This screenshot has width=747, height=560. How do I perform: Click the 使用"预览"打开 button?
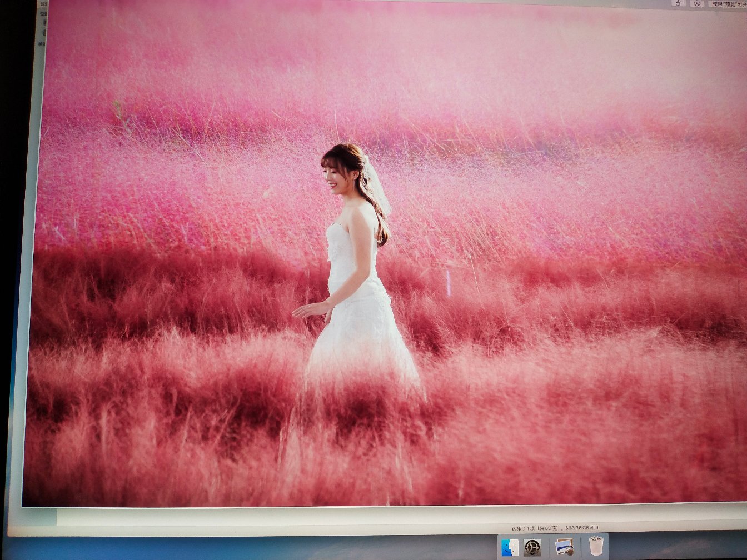(727, 3)
